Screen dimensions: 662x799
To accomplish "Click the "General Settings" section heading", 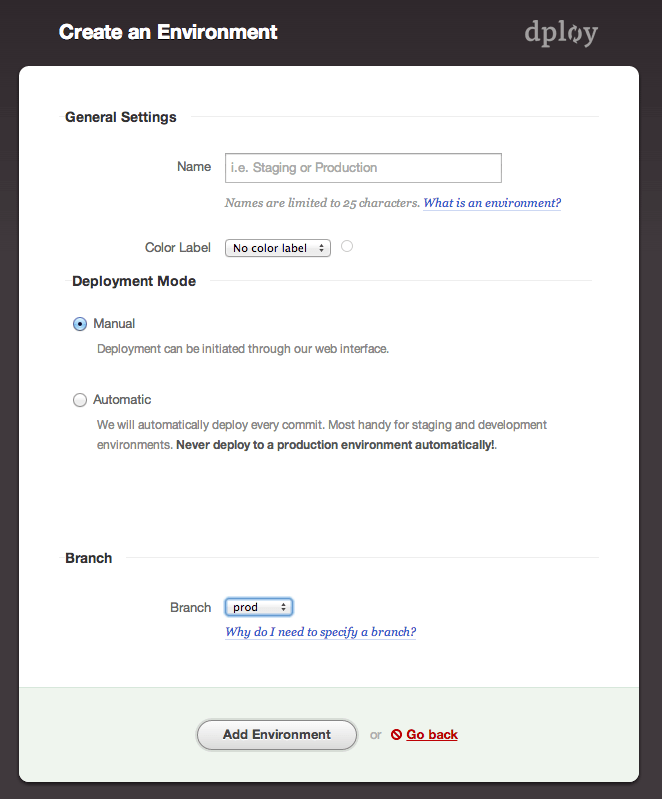I will pyautogui.click(x=121, y=117).
